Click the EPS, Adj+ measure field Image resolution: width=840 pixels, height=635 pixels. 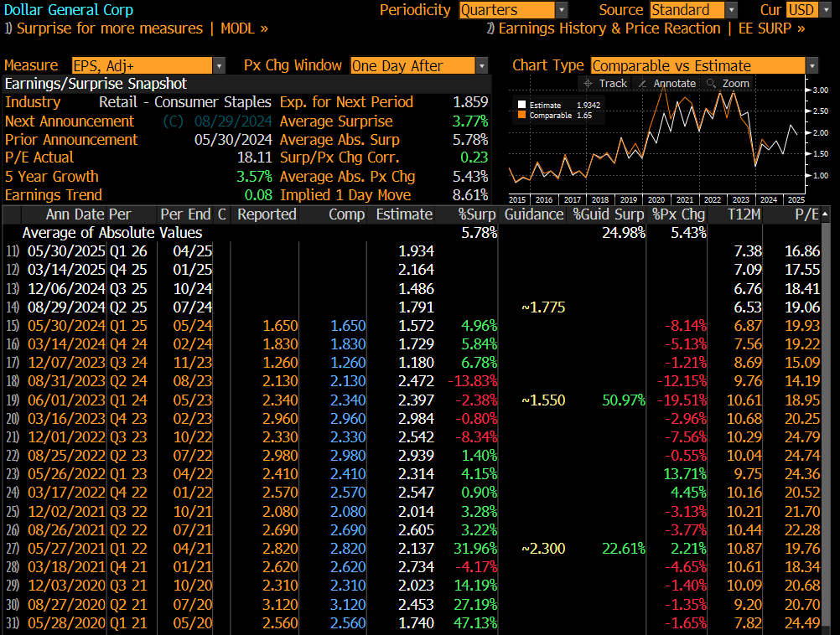(x=142, y=66)
